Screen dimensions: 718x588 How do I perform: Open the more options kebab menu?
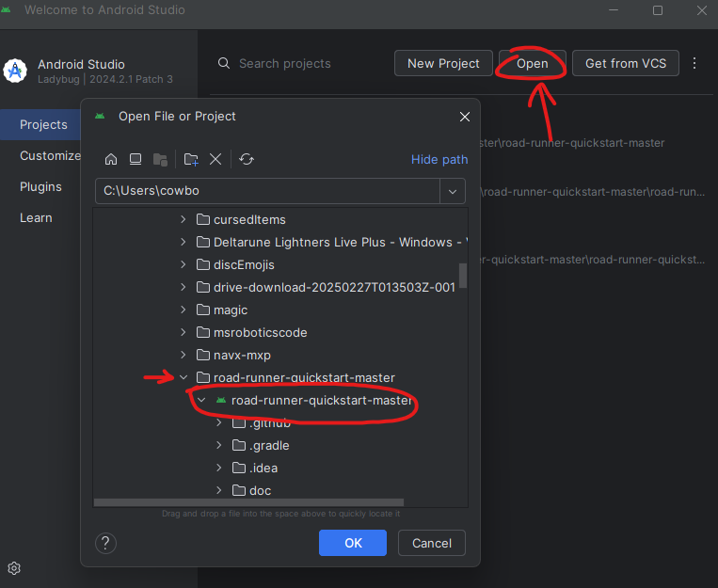coord(694,63)
